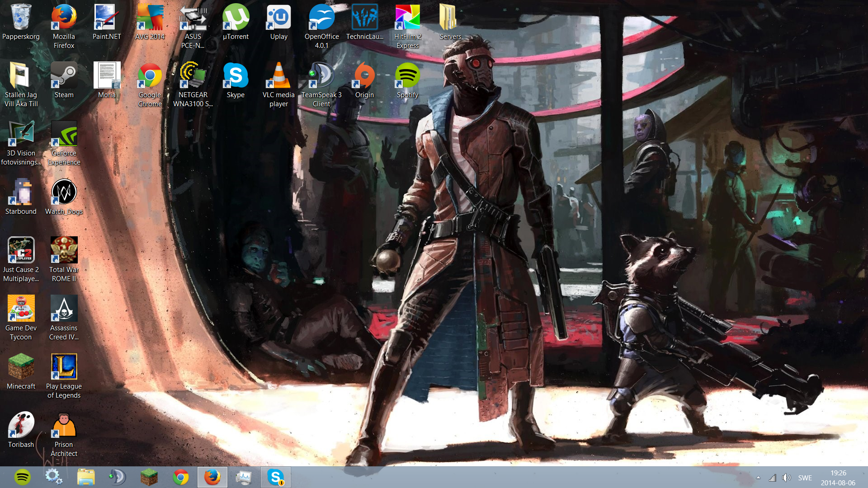Screen dimensions: 868x488
Task: Open Spotify from the taskbar
Action: coord(23,477)
